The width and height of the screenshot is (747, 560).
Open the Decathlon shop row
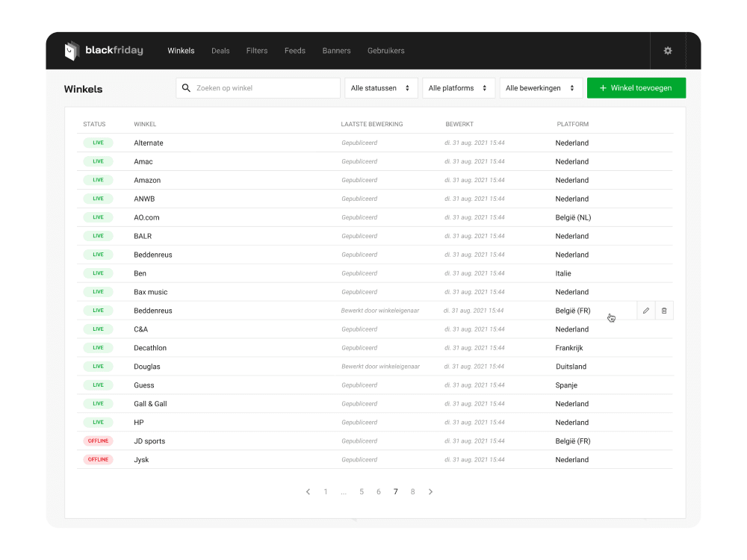coord(375,348)
